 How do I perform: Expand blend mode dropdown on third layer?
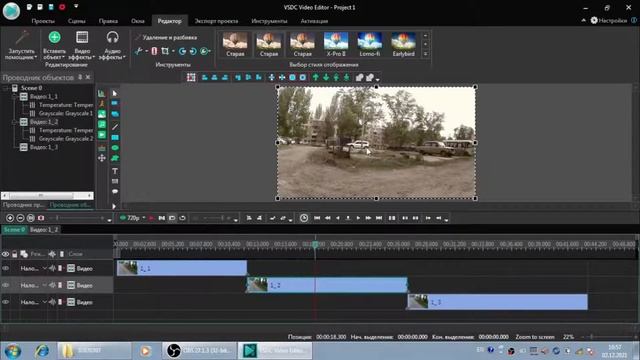(x=44, y=302)
